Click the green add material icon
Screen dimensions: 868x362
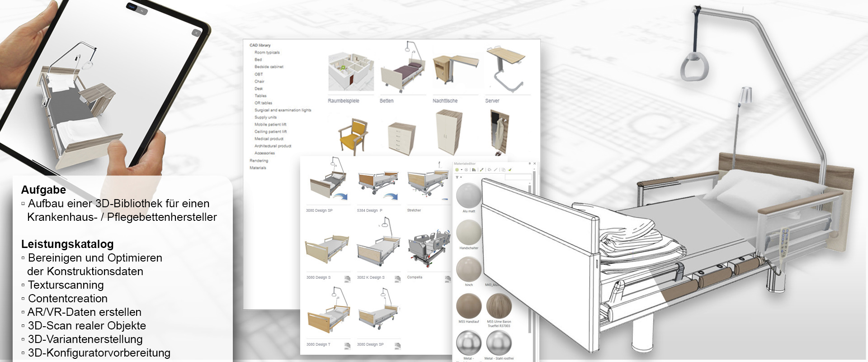(457, 170)
